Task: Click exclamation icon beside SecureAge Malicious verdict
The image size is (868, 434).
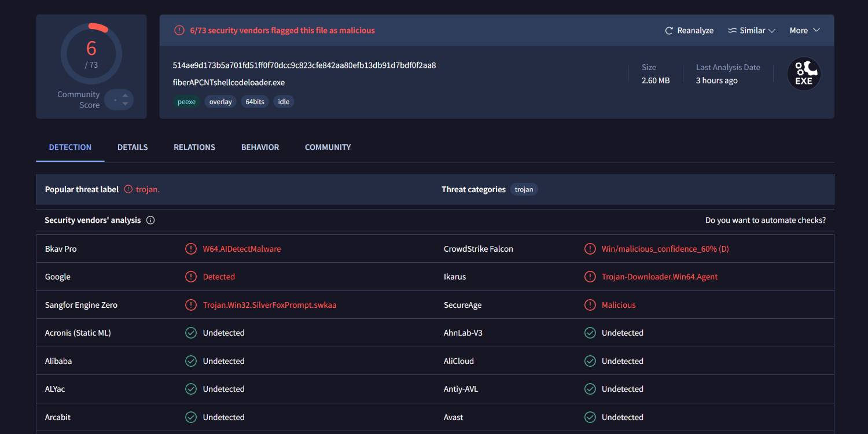Action: pos(590,304)
